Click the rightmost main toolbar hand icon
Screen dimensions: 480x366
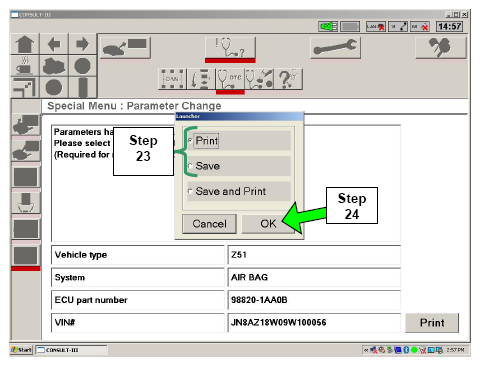tap(441, 48)
